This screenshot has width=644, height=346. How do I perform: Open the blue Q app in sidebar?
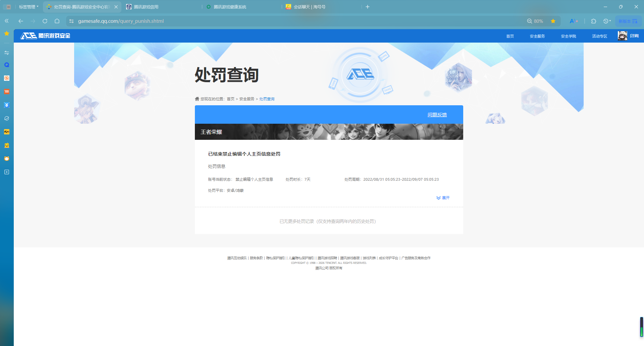[7, 65]
